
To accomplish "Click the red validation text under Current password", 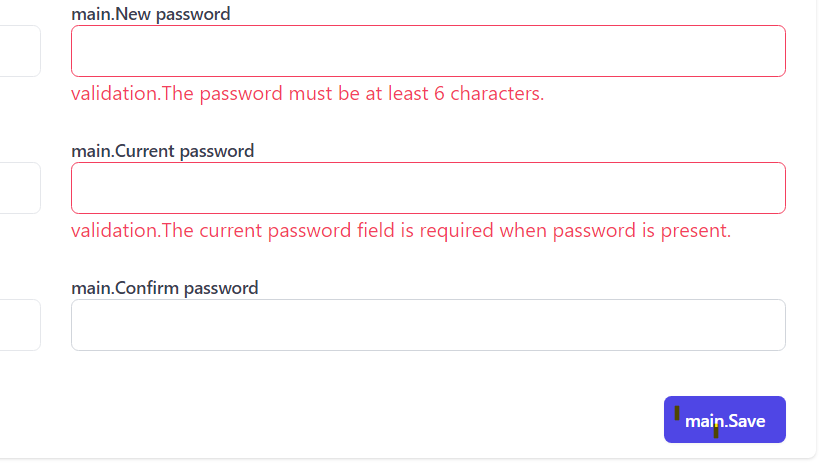I will pos(400,231).
